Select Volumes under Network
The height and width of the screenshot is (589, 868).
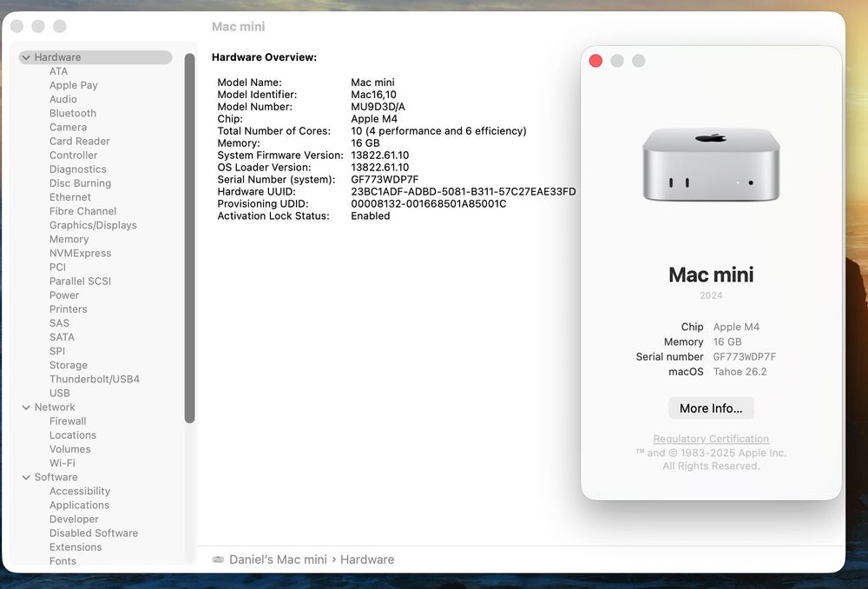(69, 449)
